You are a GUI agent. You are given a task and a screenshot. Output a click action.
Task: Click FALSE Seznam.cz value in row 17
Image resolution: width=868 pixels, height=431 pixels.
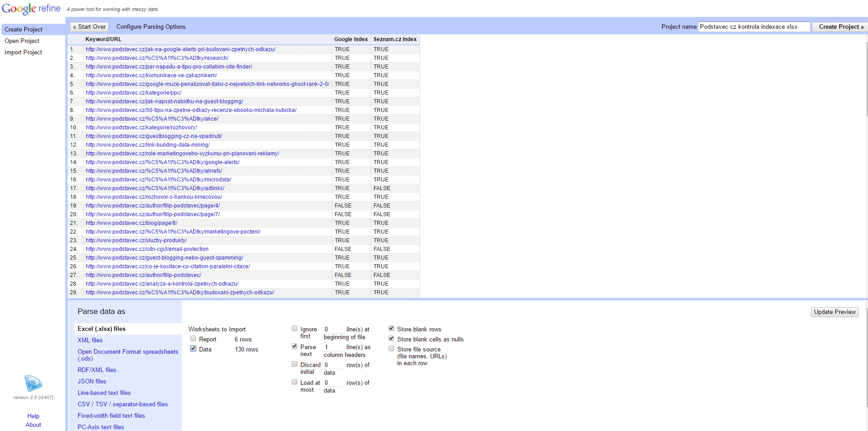382,188
